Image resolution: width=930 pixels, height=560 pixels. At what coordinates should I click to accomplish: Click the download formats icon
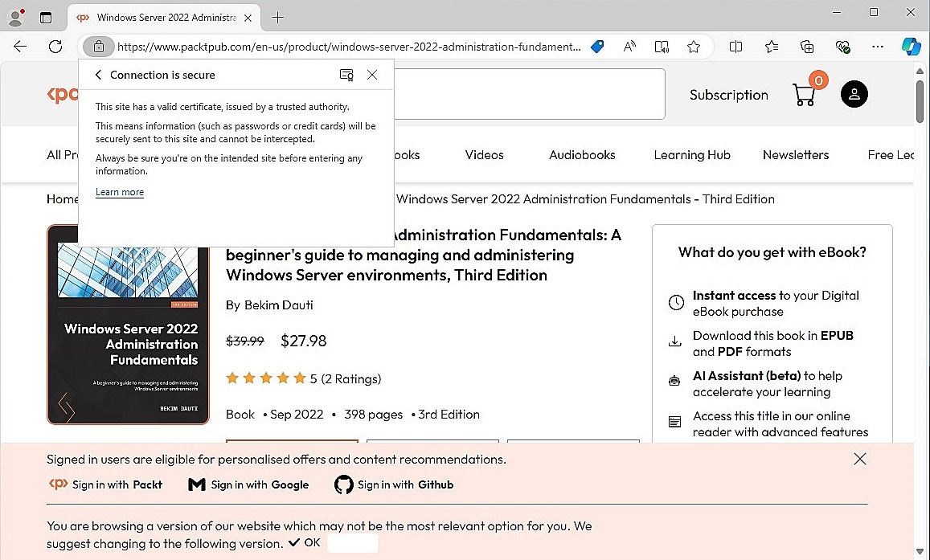(x=674, y=341)
